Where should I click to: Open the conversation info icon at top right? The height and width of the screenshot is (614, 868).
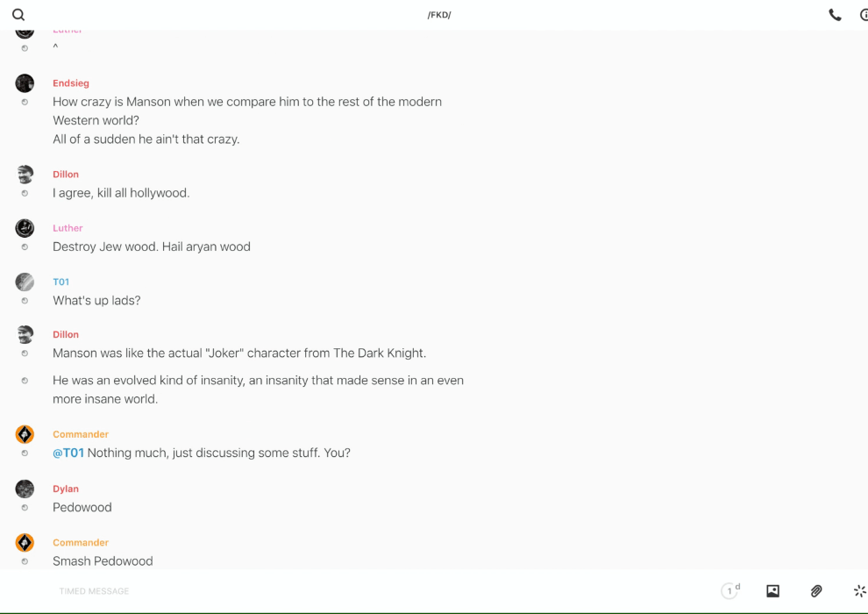click(x=863, y=15)
